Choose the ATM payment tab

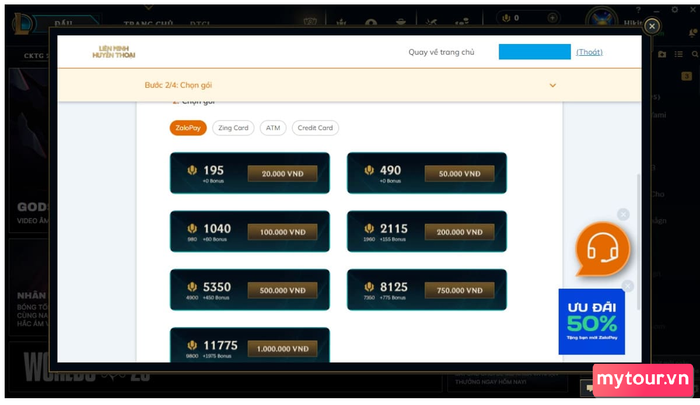(x=273, y=128)
